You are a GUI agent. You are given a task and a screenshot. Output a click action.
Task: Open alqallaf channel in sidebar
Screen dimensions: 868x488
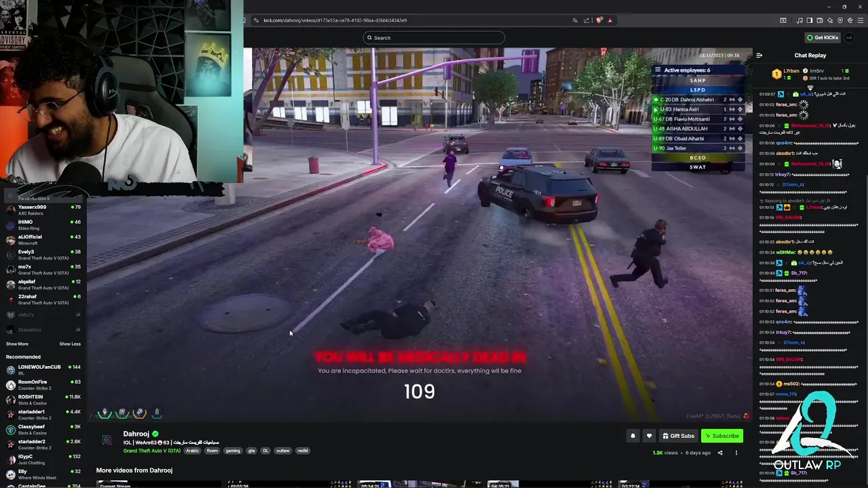pyautogui.click(x=43, y=285)
